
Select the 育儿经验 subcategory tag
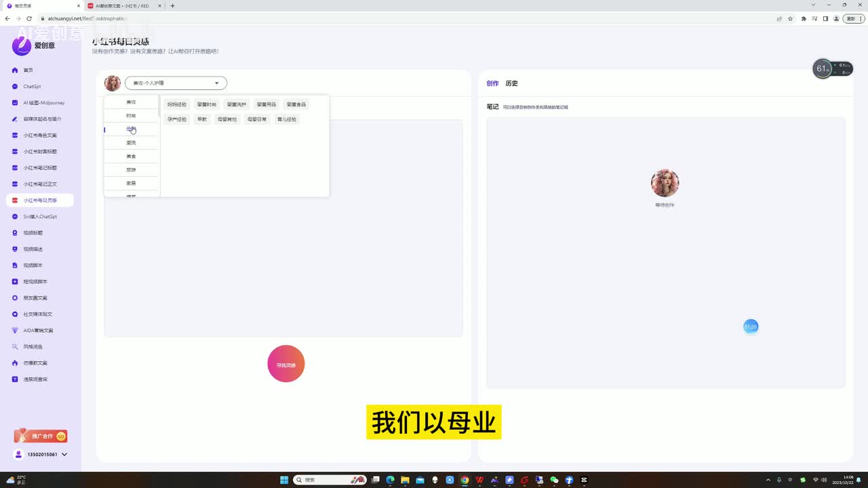pyautogui.click(x=287, y=119)
